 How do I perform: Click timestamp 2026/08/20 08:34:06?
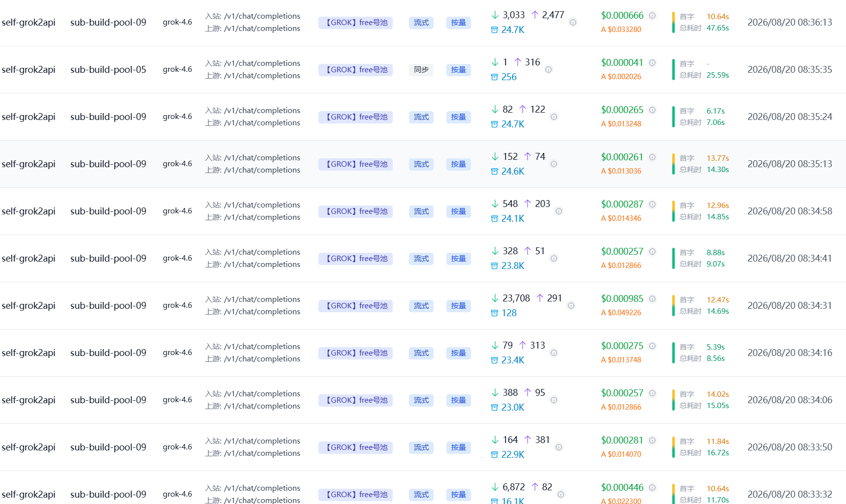pyautogui.click(x=790, y=400)
